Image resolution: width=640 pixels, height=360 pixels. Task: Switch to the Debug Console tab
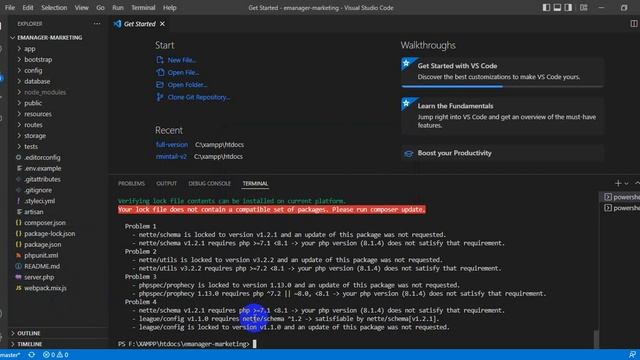click(209, 184)
